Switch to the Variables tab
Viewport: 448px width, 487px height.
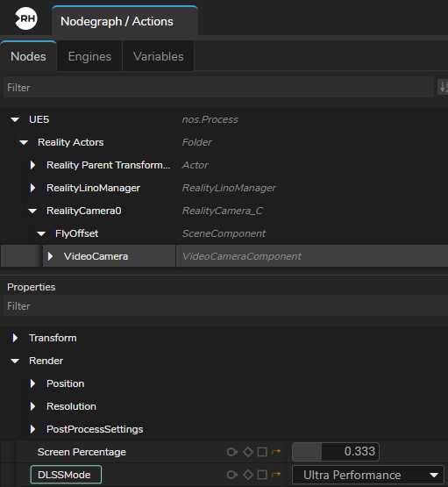pyautogui.click(x=158, y=56)
